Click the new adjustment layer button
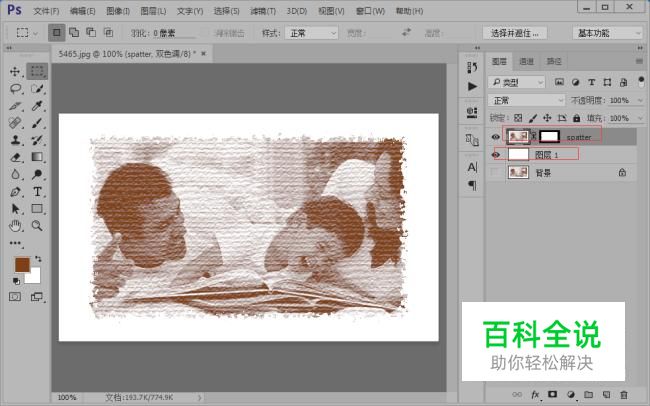This screenshot has height=406, width=650. pos(570,394)
